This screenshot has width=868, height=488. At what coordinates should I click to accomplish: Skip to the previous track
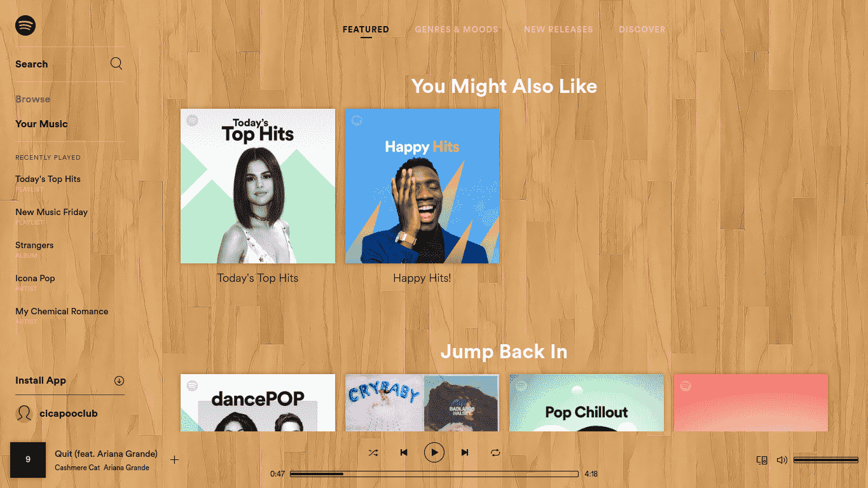click(404, 452)
